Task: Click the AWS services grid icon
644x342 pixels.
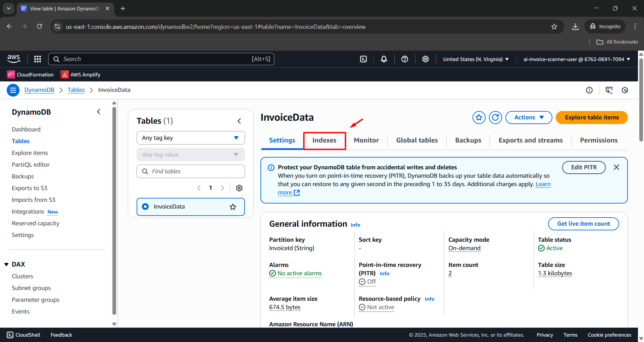Action: [x=38, y=59]
